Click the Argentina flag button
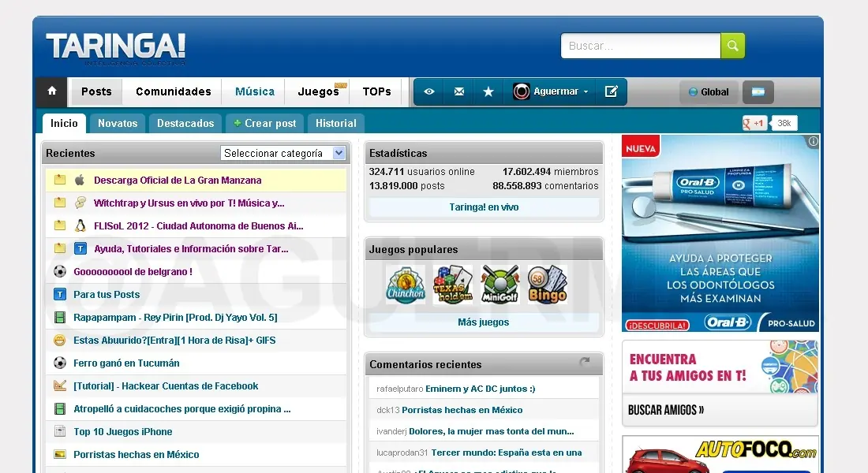 [x=758, y=91]
